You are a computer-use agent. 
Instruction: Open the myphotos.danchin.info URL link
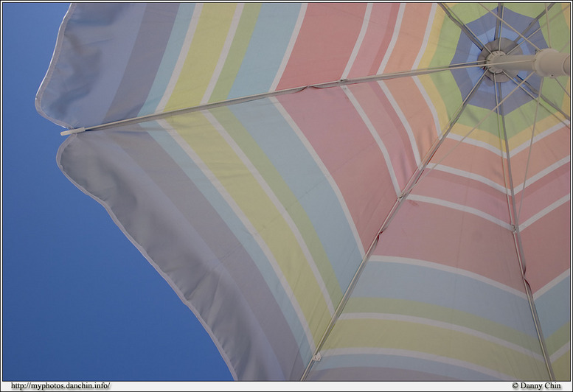pyautogui.click(x=60, y=385)
